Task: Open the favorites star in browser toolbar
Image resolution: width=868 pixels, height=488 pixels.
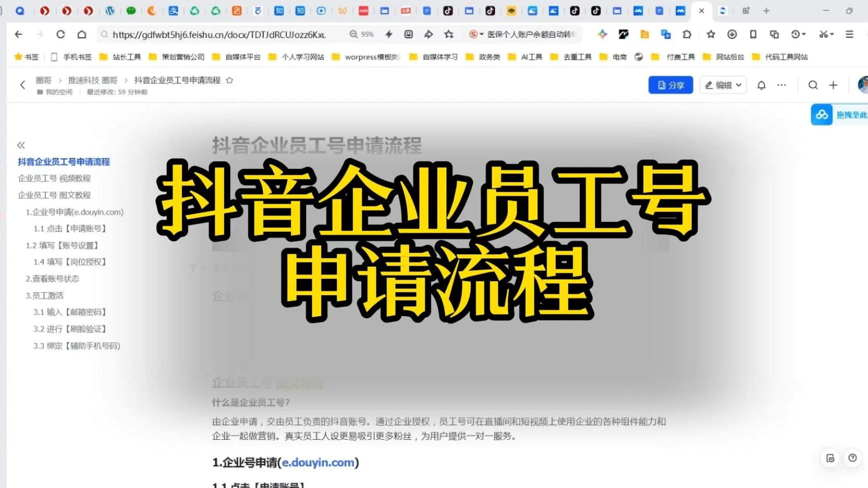Action: tap(711, 34)
